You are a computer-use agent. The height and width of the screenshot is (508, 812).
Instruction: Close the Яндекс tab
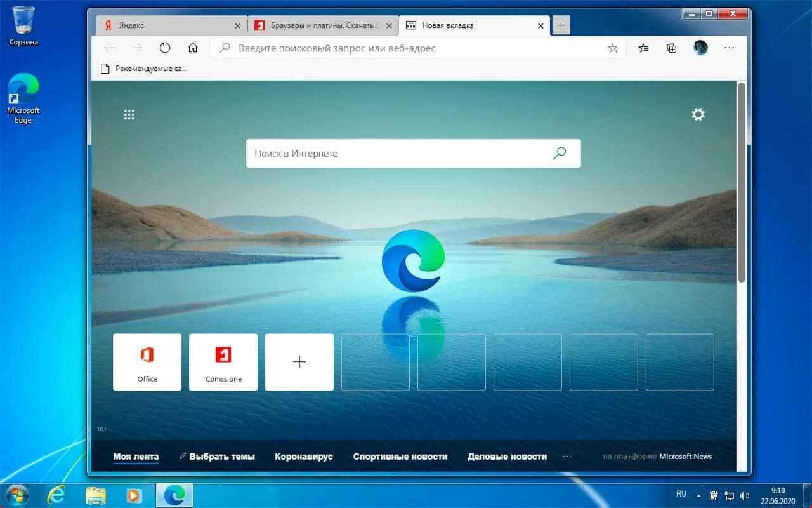238,26
